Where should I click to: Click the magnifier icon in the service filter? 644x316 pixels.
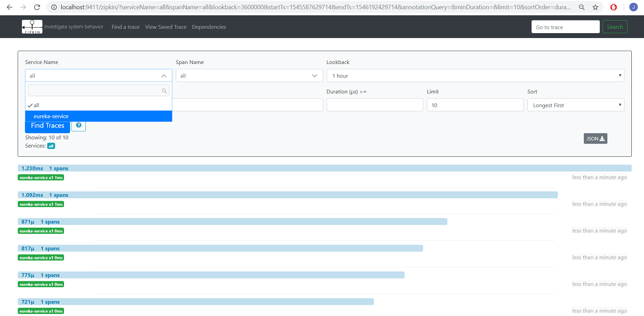(164, 90)
